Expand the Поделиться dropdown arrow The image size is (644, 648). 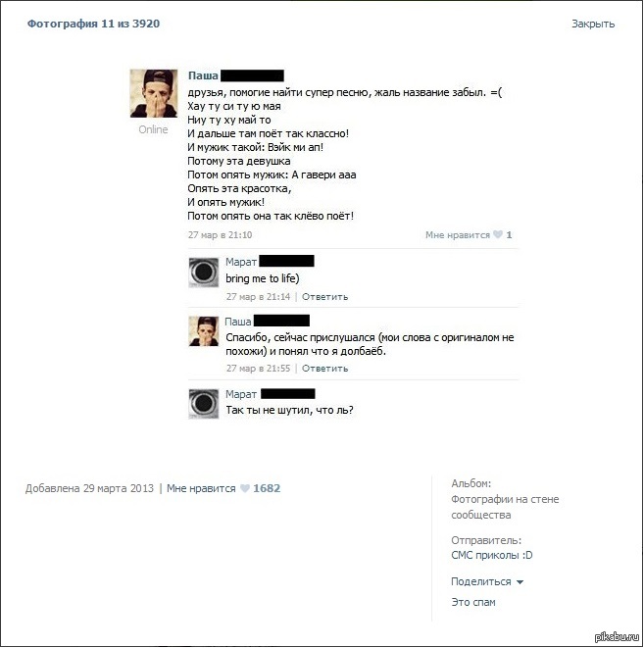click(520, 582)
